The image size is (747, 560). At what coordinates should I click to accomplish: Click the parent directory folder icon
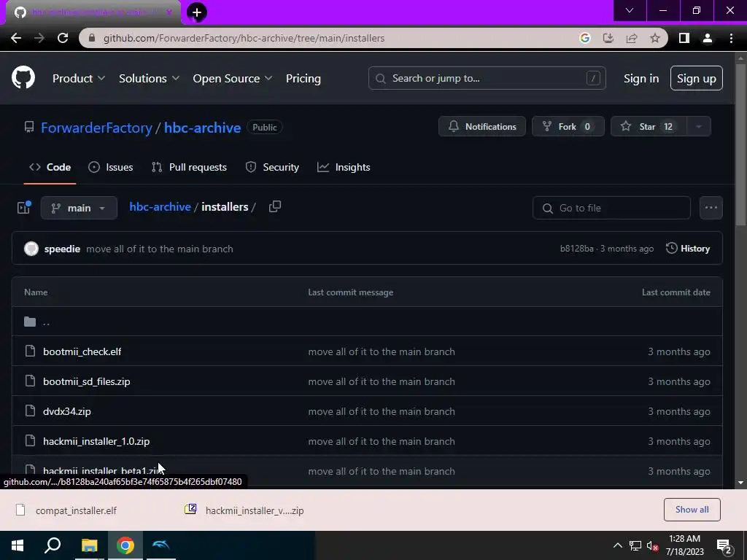point(30,322)
